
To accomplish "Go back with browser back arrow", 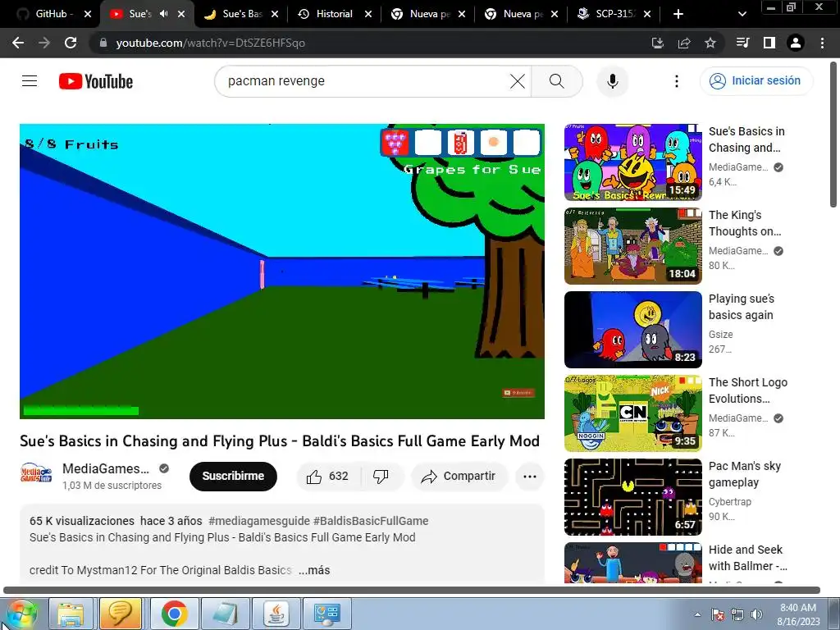I will pos(18,43).
